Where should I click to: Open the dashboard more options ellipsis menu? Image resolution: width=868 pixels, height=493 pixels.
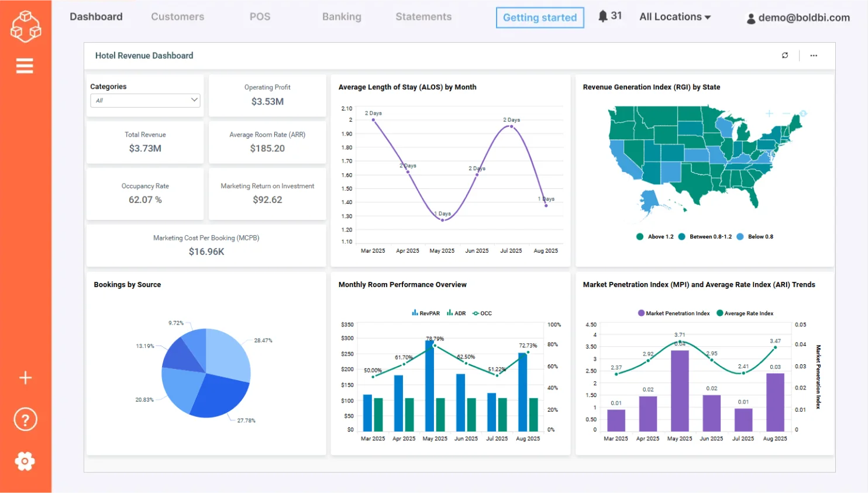pyautogui.click(x=813, y=55)
